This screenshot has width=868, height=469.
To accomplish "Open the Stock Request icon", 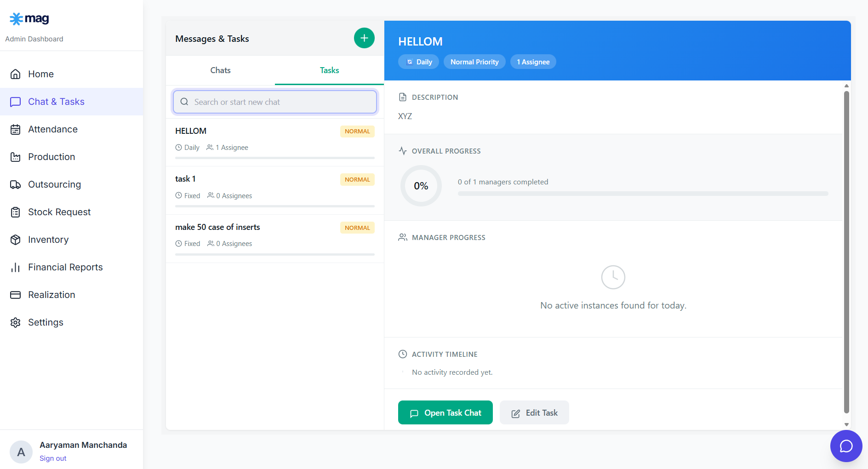I will coord(16,212).
